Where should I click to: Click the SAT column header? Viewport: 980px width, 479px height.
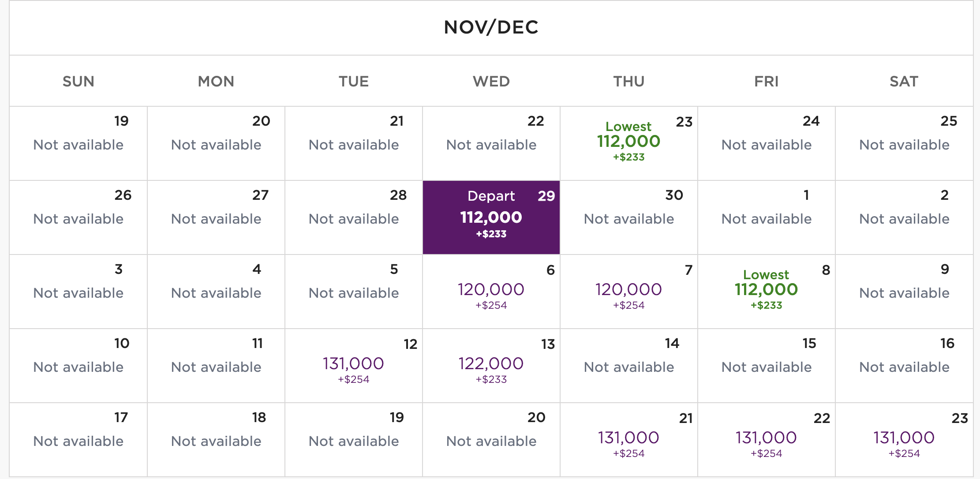tap(904, 81)
